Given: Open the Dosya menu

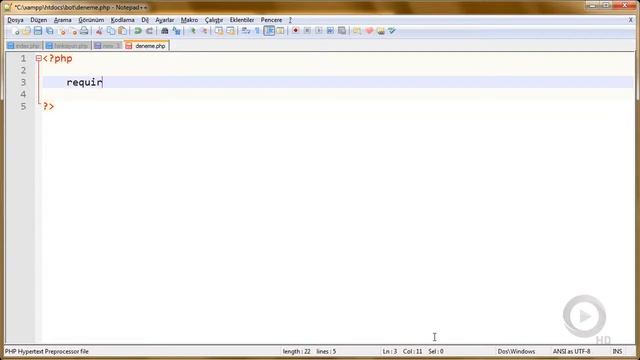Looking at the screenshot, I should (16, 20).
